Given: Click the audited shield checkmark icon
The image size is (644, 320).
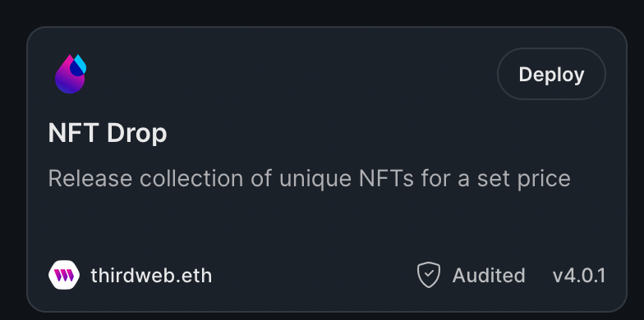Looking at the screenshot, I should click(429, 275).
